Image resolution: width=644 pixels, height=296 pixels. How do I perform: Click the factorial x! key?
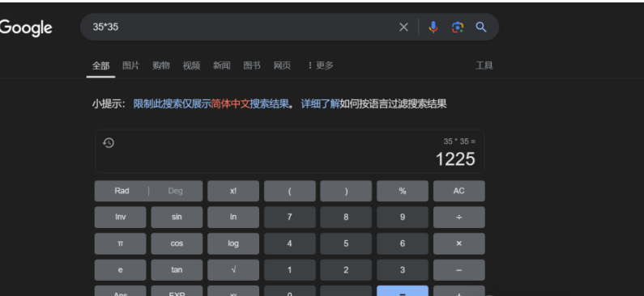(x=233, y=191)
